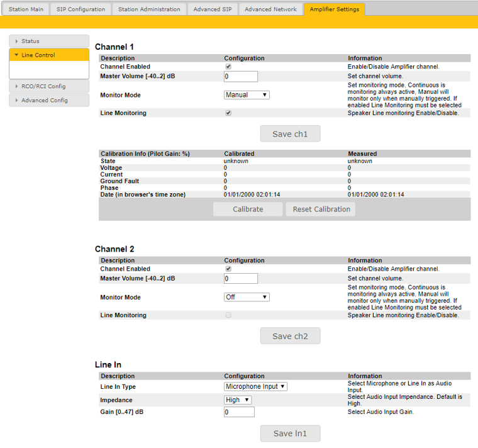Image resolution: width=478 pixels, height=448 pixels.
Task: Open the Impedance dropdown
Action: pyautogui.click(x=238, y=400)
